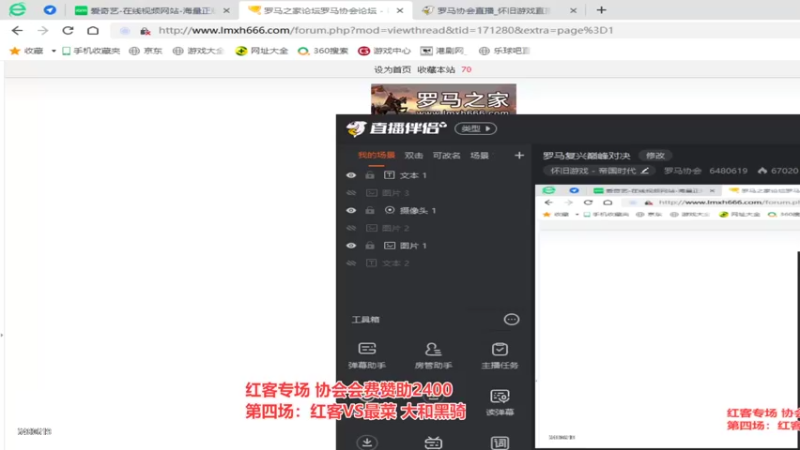Go to the browser home page

pos(93,31)
